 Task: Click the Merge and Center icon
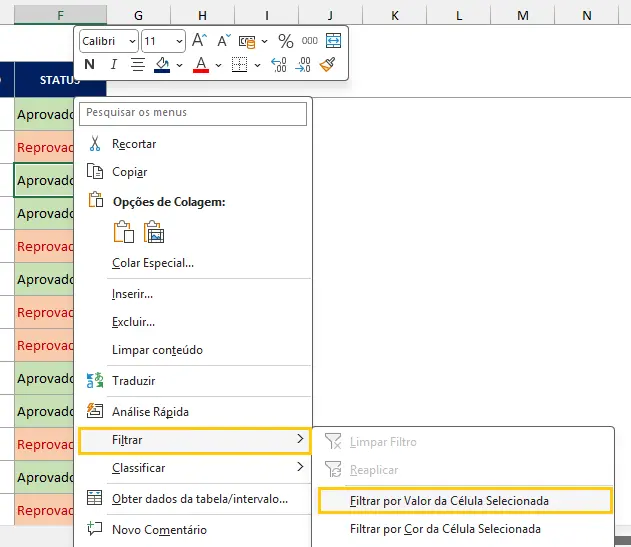tap(333, 41)
